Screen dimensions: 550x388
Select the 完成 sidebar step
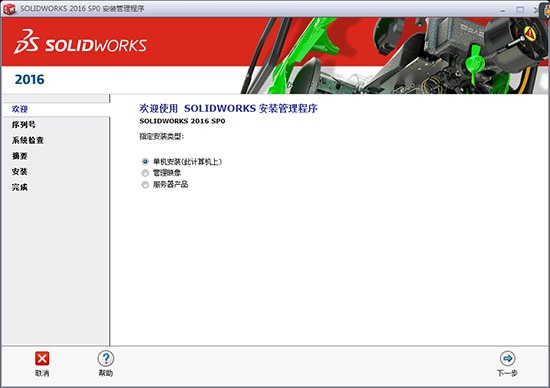pyautogui.click(x=20, y=187)
